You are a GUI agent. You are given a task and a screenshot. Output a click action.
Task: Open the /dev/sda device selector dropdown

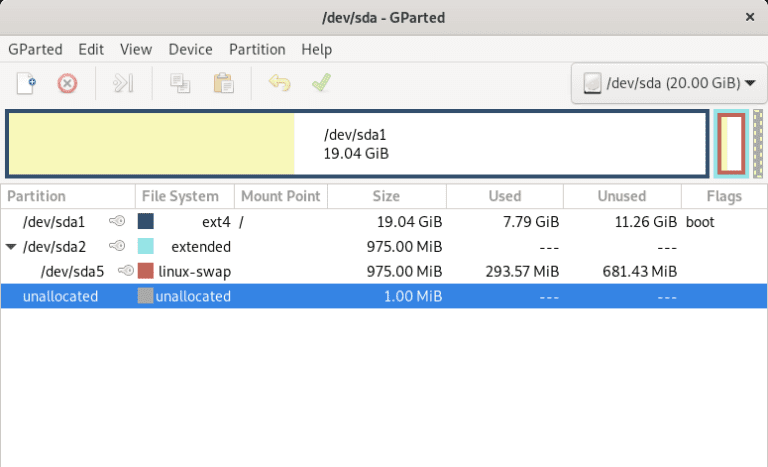668,84
